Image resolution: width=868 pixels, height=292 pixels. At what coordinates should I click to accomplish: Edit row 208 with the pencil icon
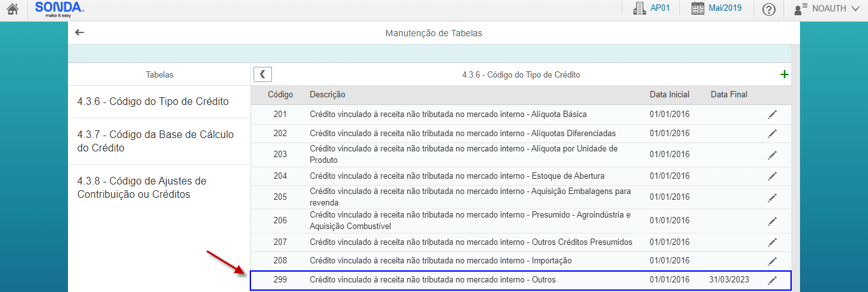[x=772, y=261]
